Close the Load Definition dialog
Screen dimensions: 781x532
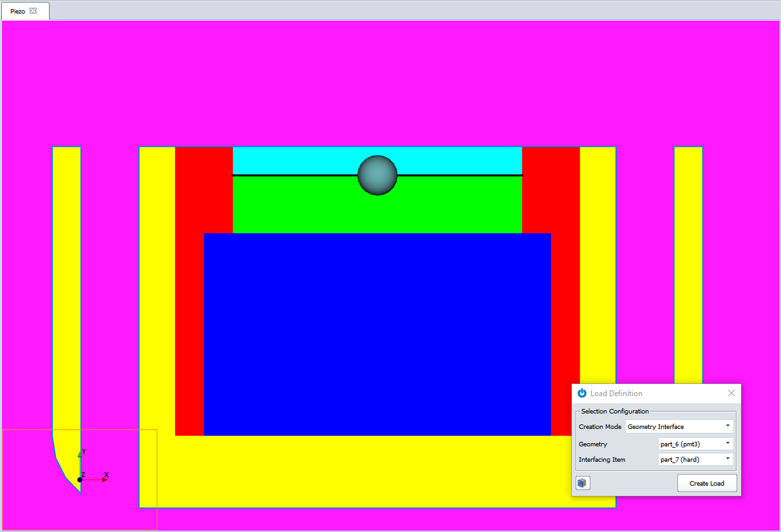tap(731, 393)
